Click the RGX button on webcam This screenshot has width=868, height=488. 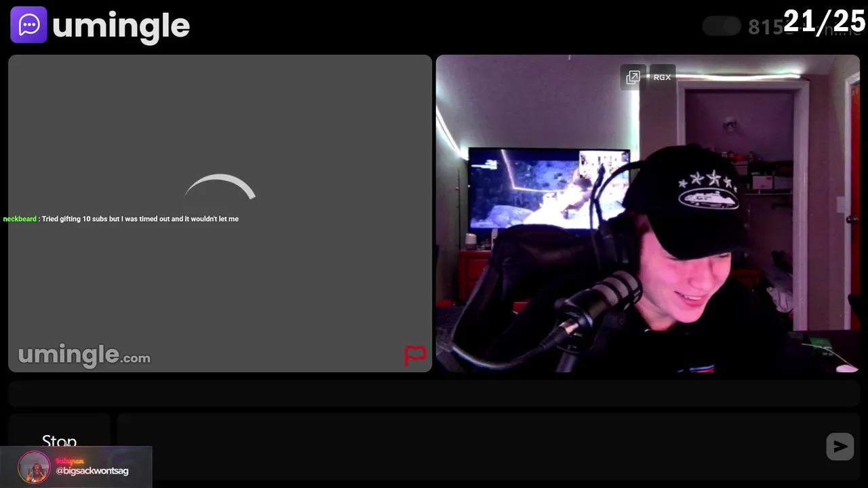pyautogui.click(x=663, y=77)
